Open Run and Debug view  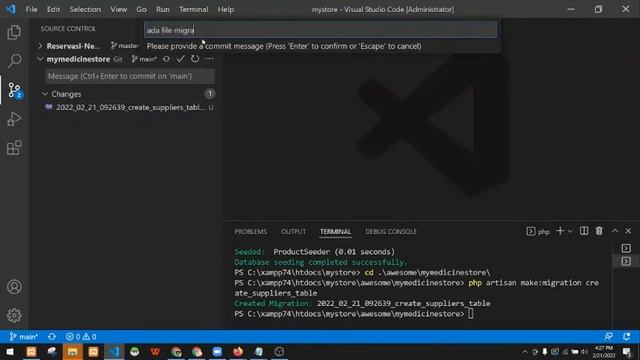coord(14,119)
